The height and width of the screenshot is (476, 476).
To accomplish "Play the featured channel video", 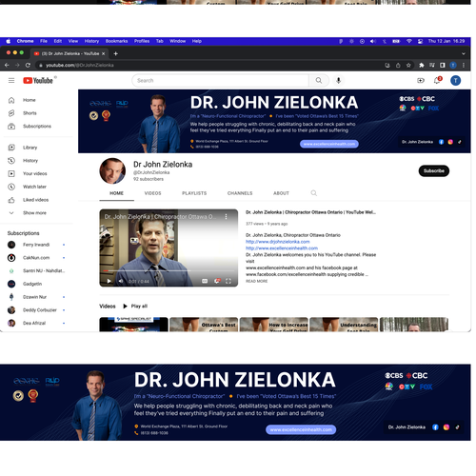I will pos(109,281).
